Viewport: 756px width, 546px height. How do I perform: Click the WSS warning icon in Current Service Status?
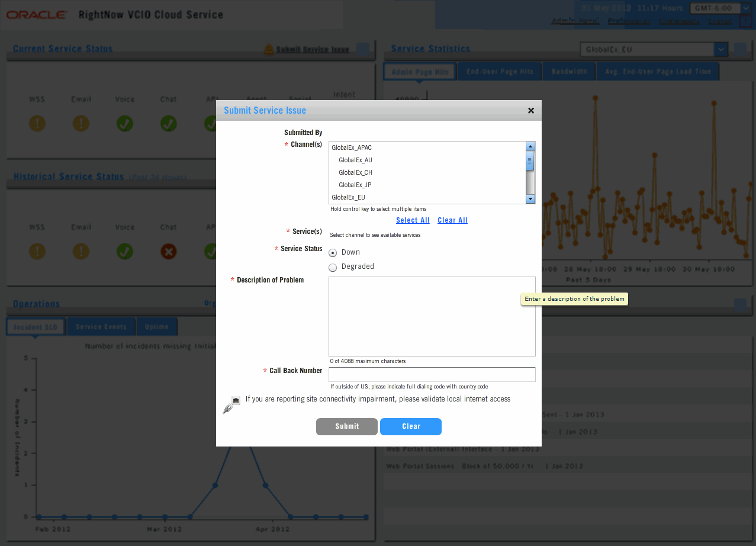[x=37, y=123]
